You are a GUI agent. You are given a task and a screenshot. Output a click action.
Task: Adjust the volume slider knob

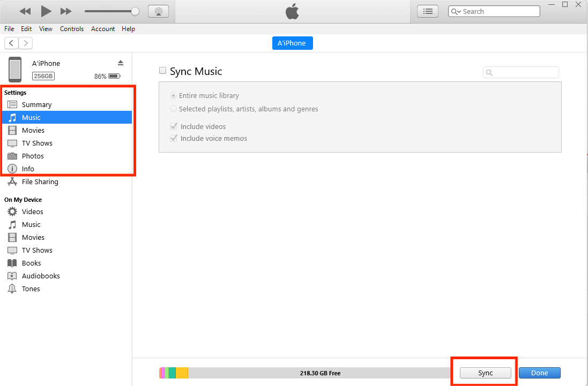tap(135, 11)
